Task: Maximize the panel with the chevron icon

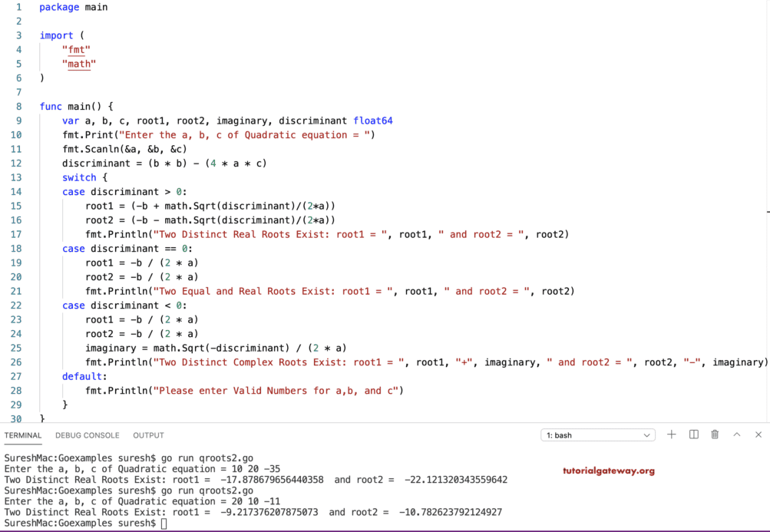Action: click(736, 435)
